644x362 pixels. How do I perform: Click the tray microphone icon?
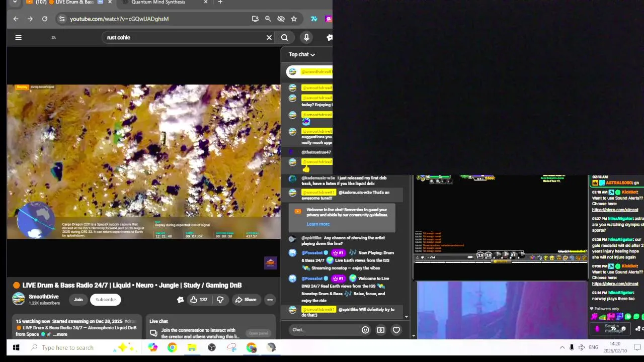(572, 347)
